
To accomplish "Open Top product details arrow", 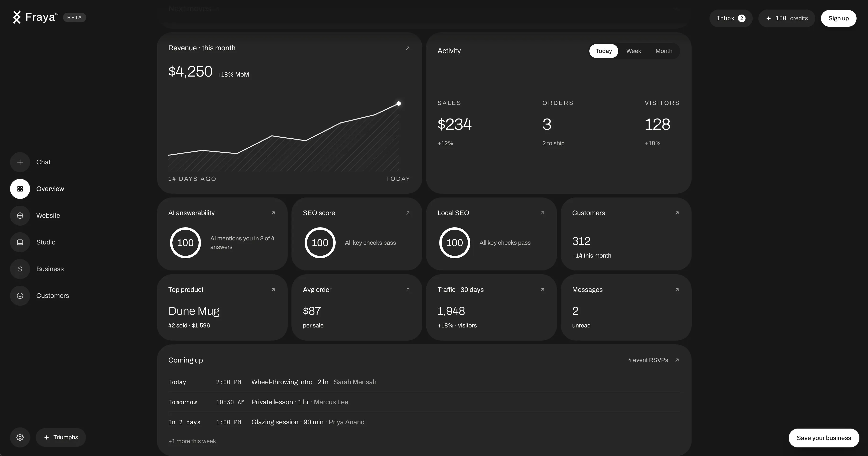I will pos(273,290).
